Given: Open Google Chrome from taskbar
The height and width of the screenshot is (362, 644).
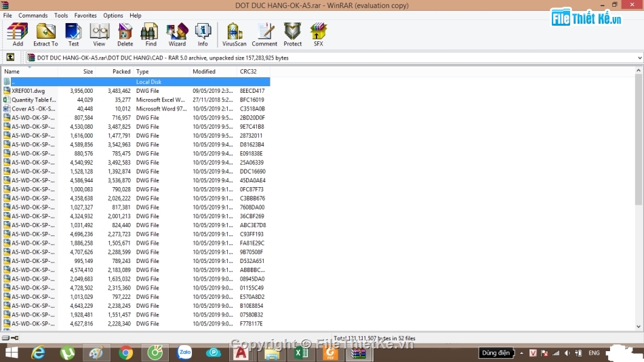Looking at the screenshot, I should 125,353.
